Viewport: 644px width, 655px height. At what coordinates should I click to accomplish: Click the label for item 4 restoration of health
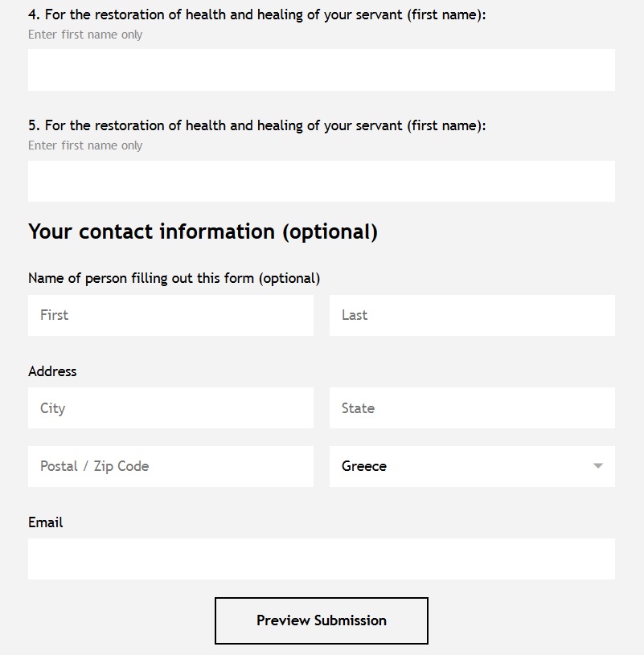[x=257, y=14]
